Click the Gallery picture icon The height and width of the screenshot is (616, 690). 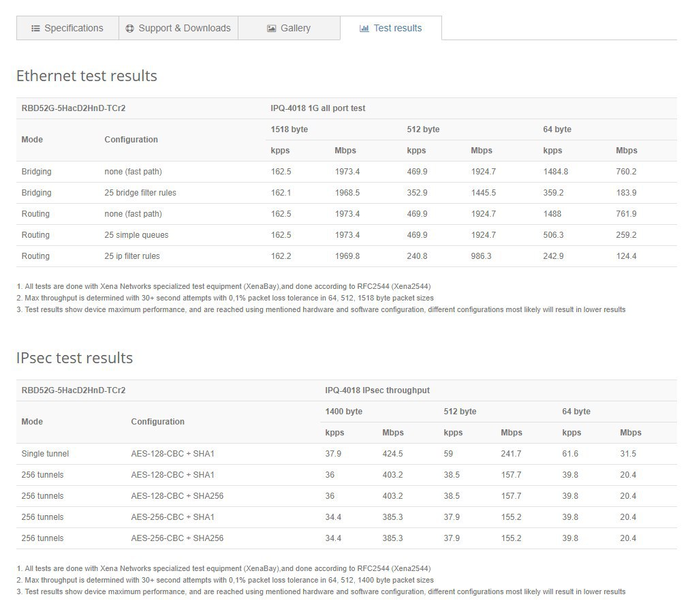[x=272, y=28]
